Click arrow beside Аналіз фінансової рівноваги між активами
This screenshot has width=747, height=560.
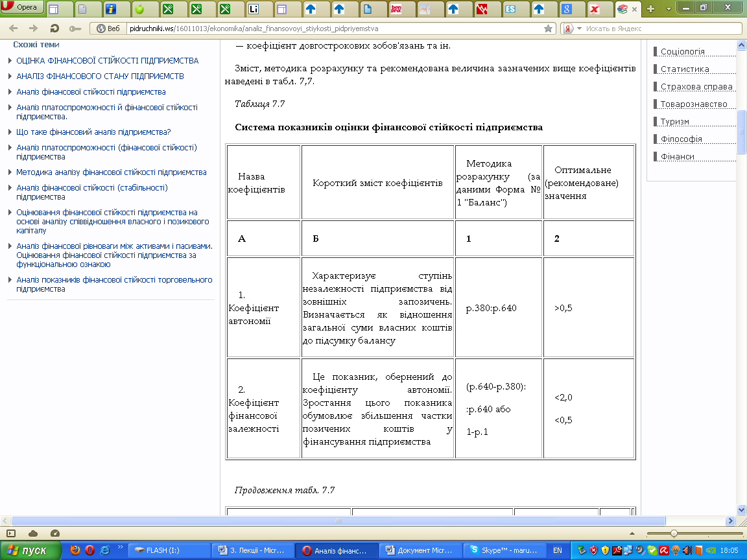pos(10,246)
